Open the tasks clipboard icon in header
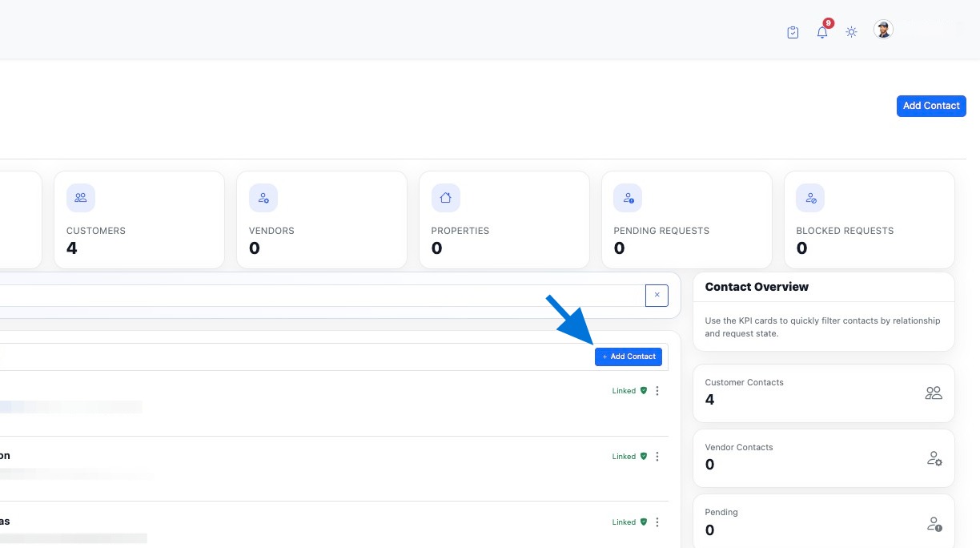Screen dimensions: 980x548 coord(793,32)
